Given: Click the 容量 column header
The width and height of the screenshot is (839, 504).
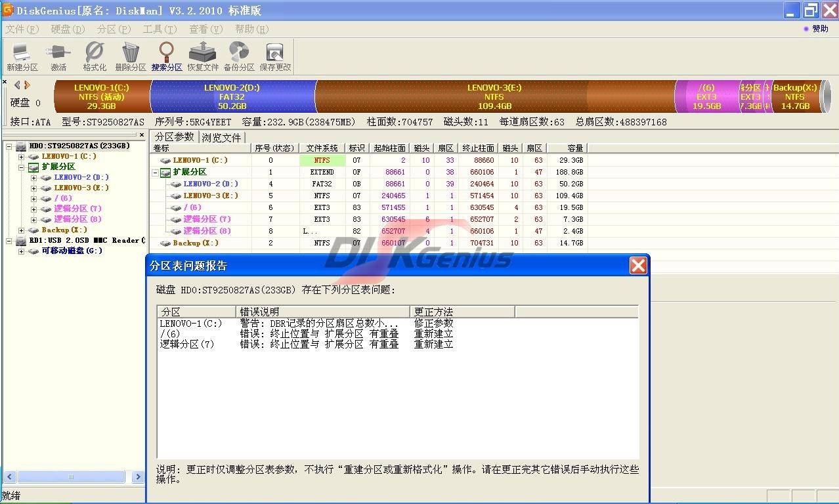Looking at the screenshot, I should 567,148.
